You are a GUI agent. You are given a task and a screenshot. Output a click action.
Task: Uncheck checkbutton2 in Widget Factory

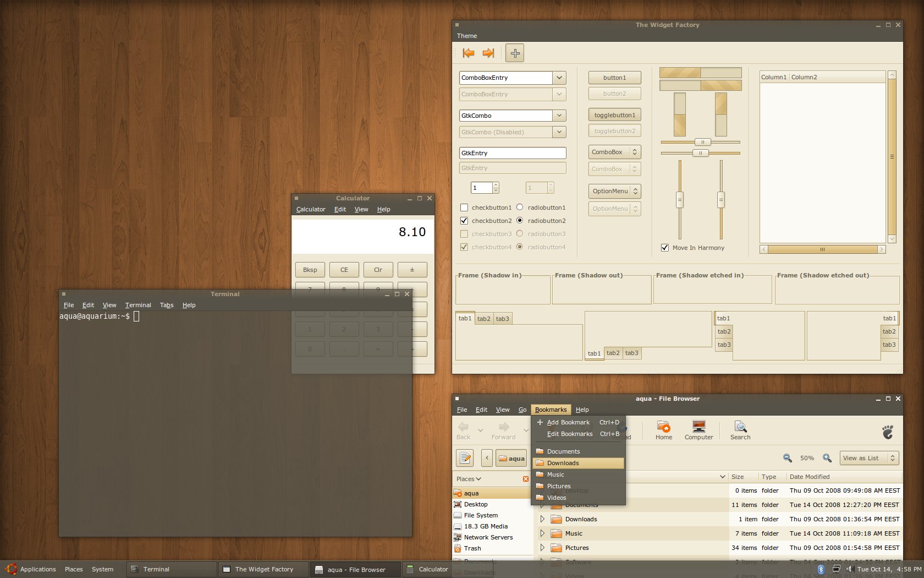(464, 221)
